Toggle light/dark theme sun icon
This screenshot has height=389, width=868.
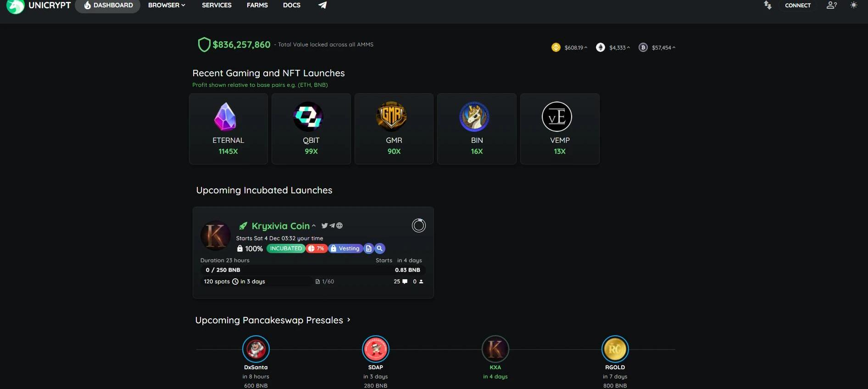pyautogui.click(x=853, y=5)
